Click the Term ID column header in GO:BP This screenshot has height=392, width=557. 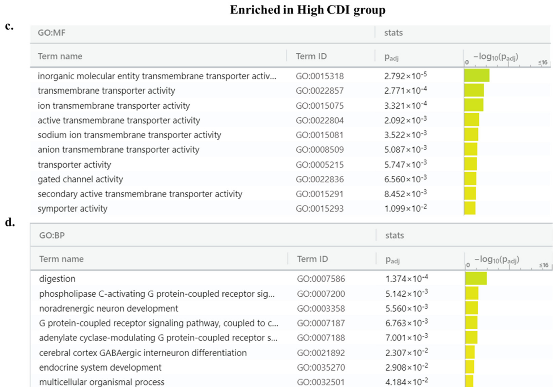313,259
